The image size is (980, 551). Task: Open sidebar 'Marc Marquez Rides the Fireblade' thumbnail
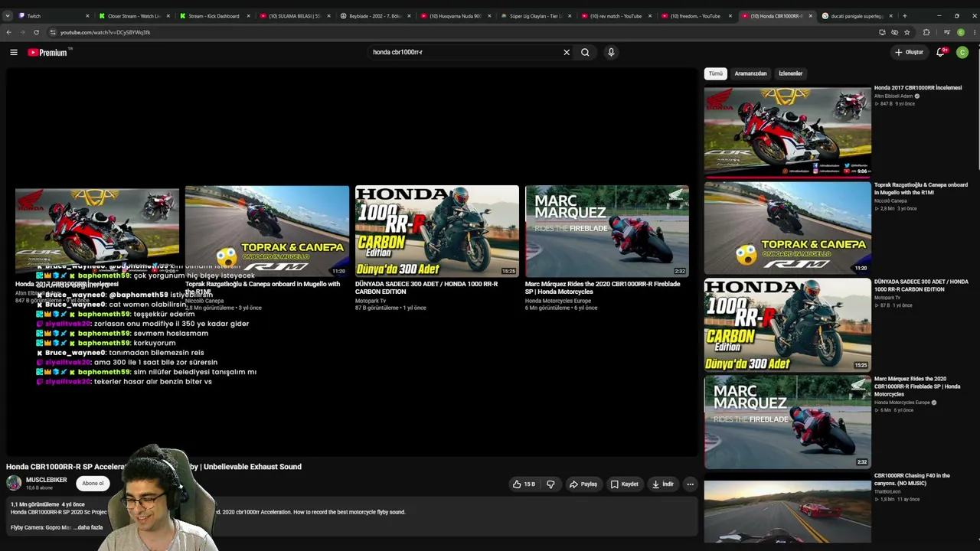[788, 422]
